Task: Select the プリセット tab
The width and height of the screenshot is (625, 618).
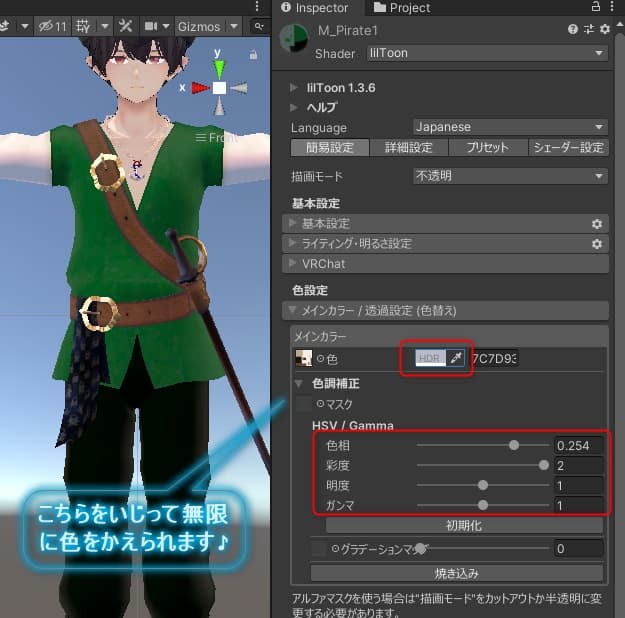Action: click(x=488, y=148)
